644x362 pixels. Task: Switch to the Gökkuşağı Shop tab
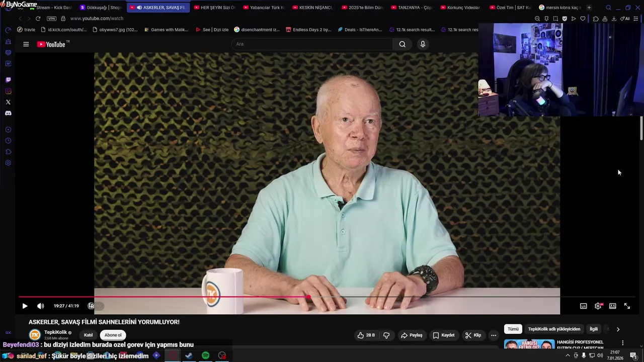pos(101,8)
